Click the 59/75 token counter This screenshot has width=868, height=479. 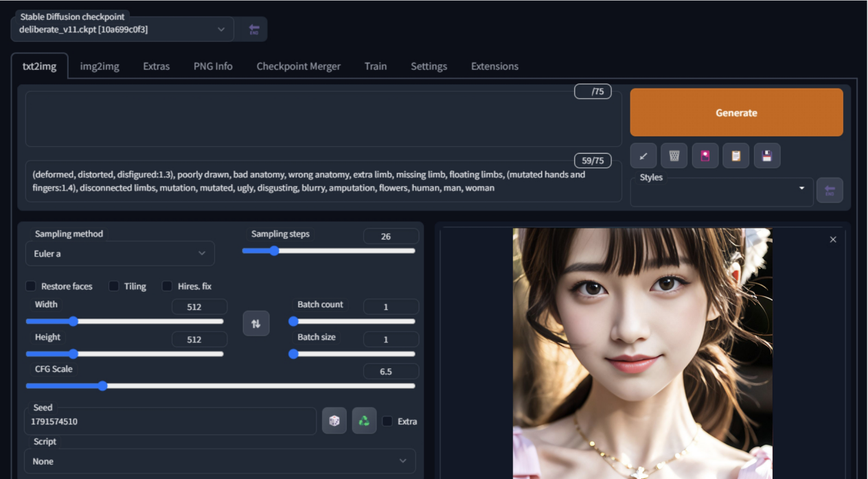pyautogui.click(x=593, y=161)
